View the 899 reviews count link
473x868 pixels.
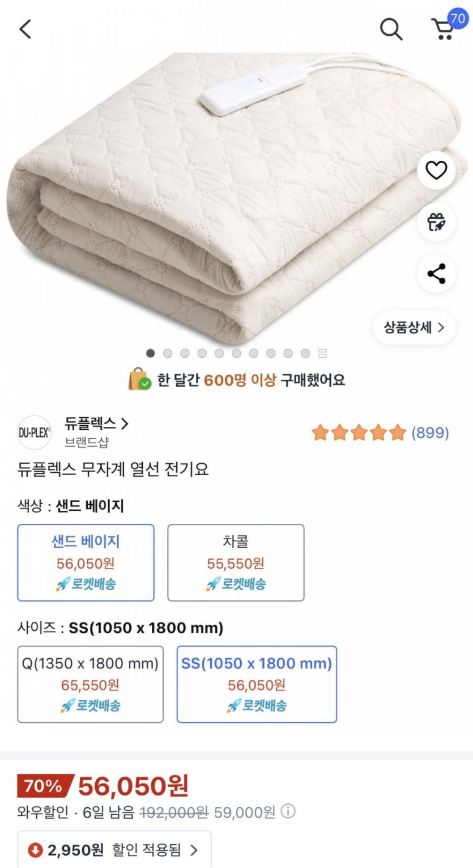(430, 433)
